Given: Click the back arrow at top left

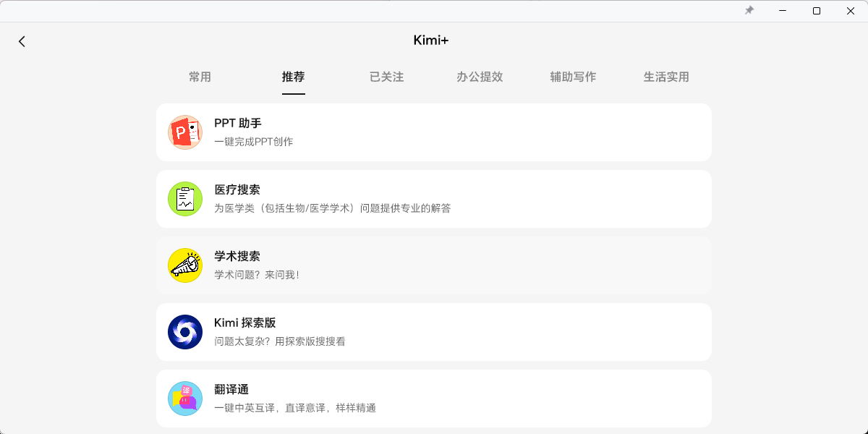Looking at the screenshot, I should tap(22, 41).
